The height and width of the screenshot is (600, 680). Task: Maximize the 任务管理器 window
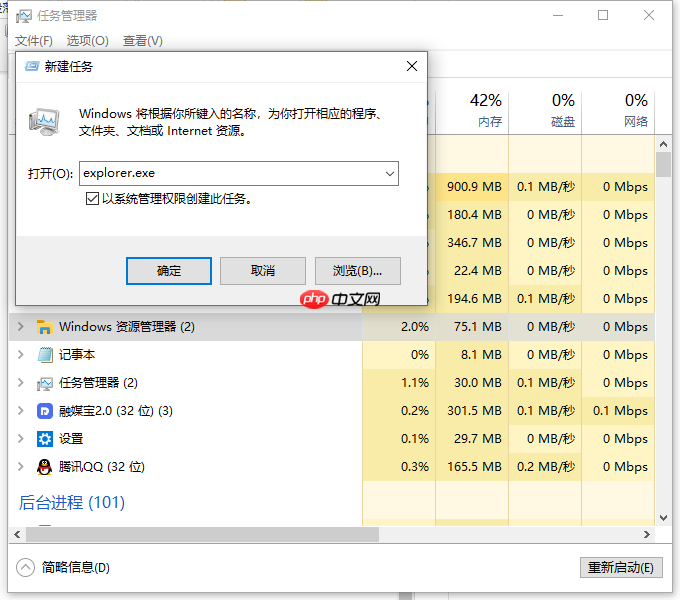(603, 16)
